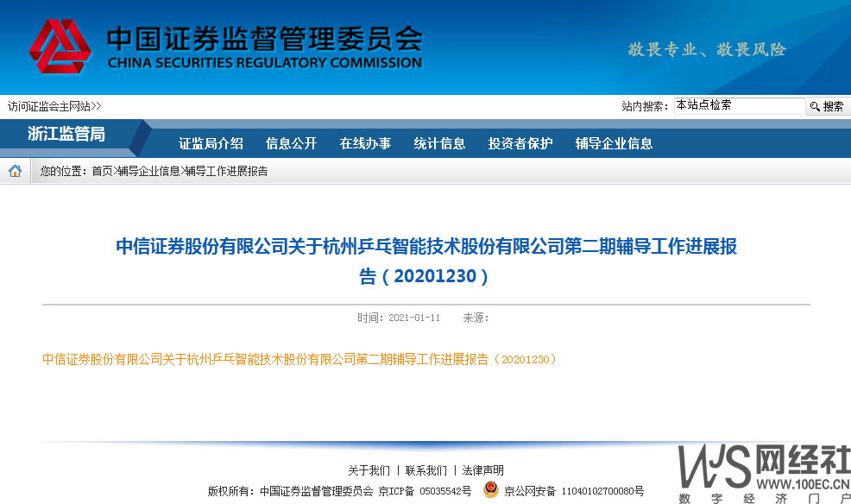Open the 在线办事 menu item
This screenshot has width=851, height=504.
[x=365, y=143]
